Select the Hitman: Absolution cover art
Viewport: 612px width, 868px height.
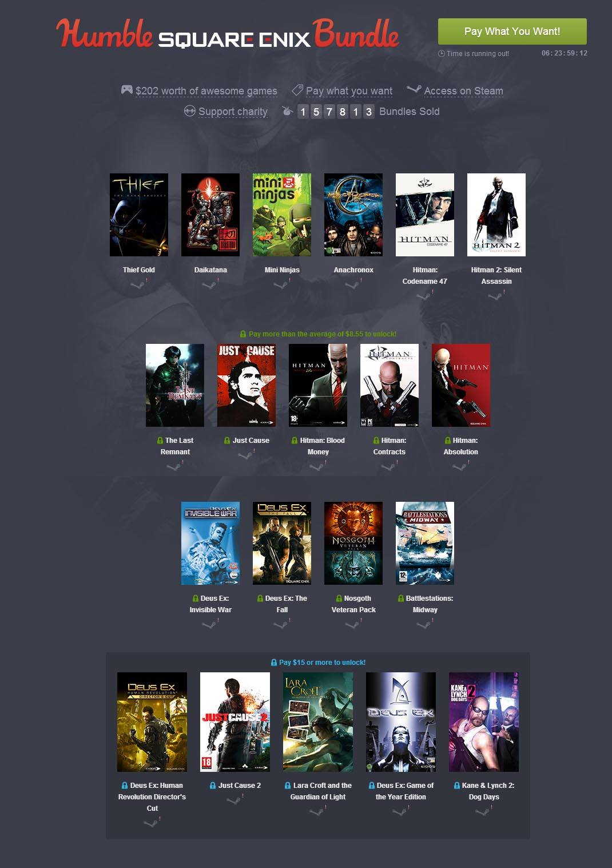tap(461, 385)
